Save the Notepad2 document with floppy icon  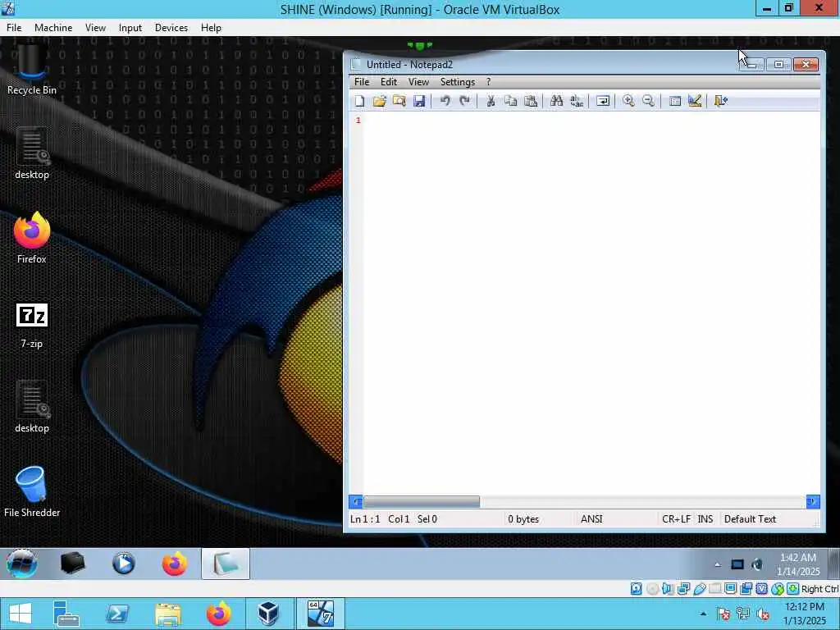pos(419,101)
